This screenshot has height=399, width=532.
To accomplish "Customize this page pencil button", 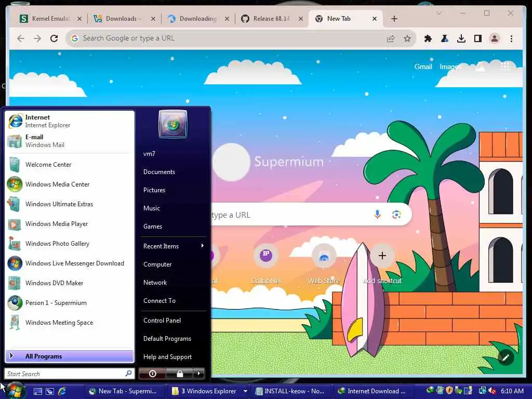I will point(506,357).
